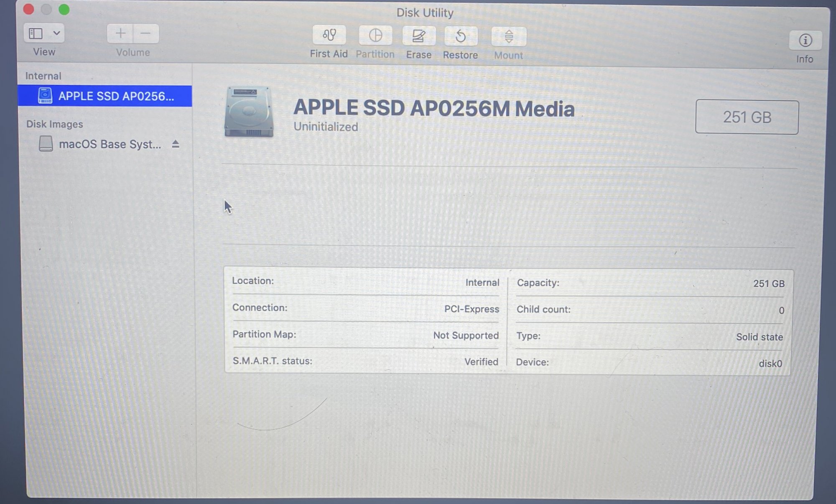Click the green zoom window button
Screen dimensions: 836x504
pyautogui.click(x=64, y=9)
